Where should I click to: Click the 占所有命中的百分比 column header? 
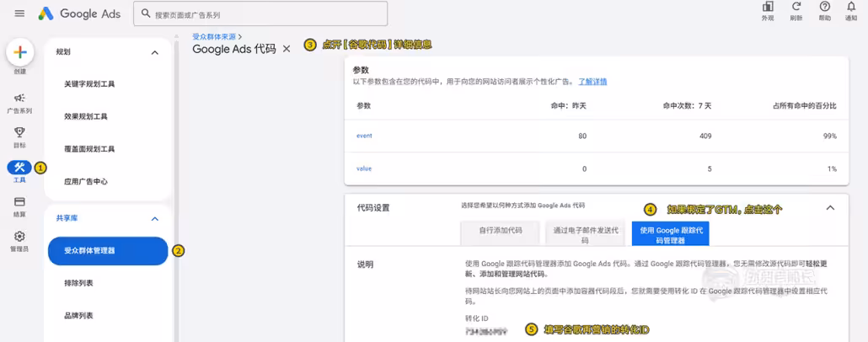805,105
